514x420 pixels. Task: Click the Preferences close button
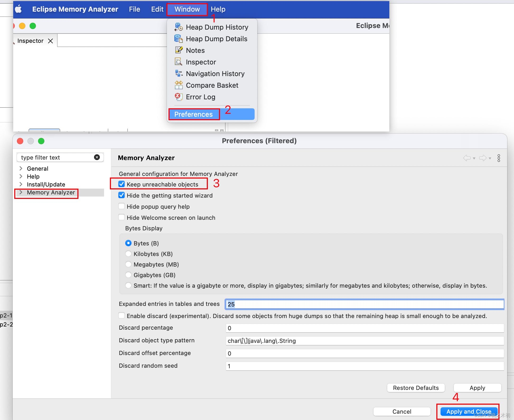tap(20, 141)
